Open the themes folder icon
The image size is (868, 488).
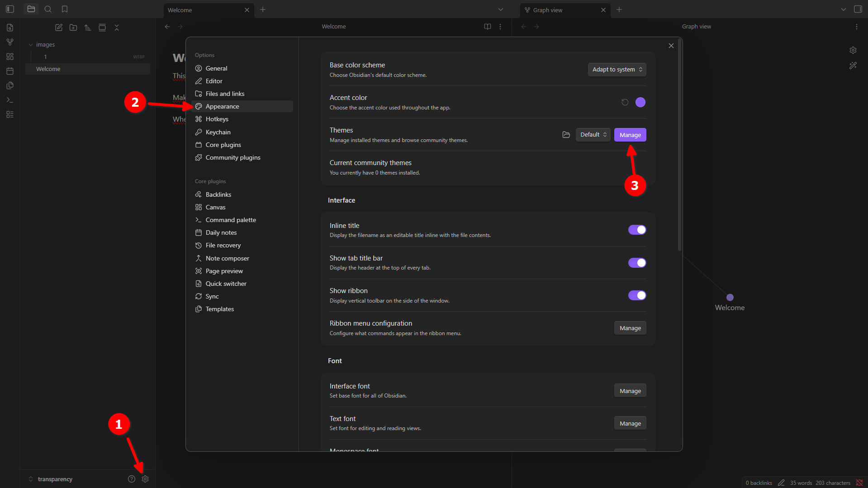point(566,135)
